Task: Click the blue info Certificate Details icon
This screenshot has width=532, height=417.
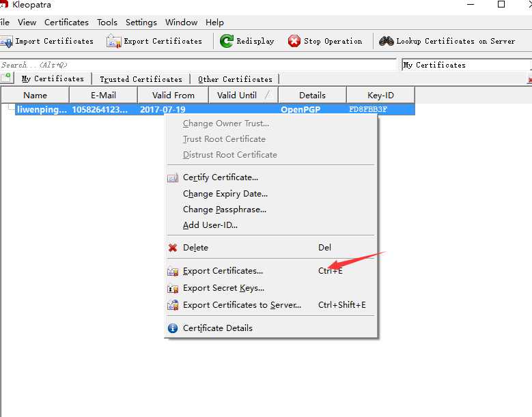Action: point(173,328)
